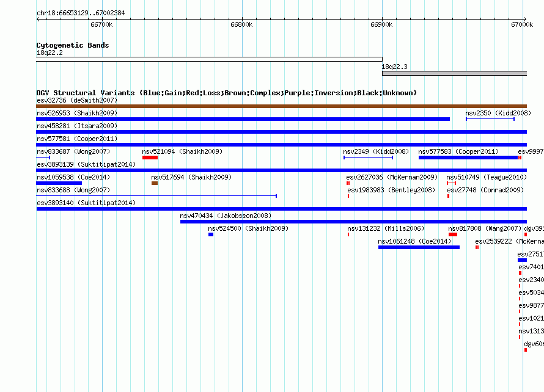The width and height of the screenshot is (544, 392).
Task: Click the 66900k ruler tick label
Action: click(381, 24)
